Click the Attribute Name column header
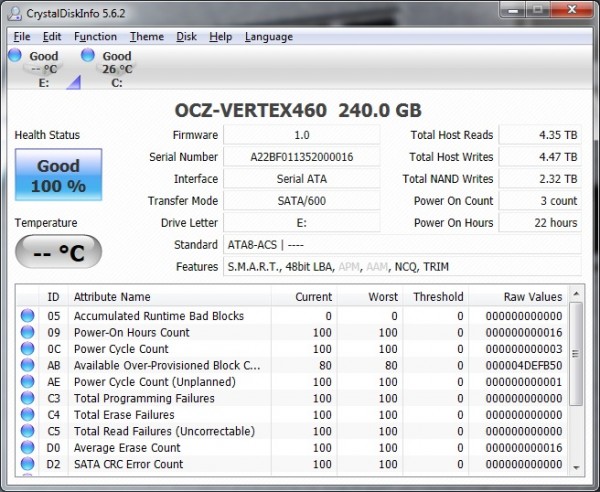 [170, 297]
